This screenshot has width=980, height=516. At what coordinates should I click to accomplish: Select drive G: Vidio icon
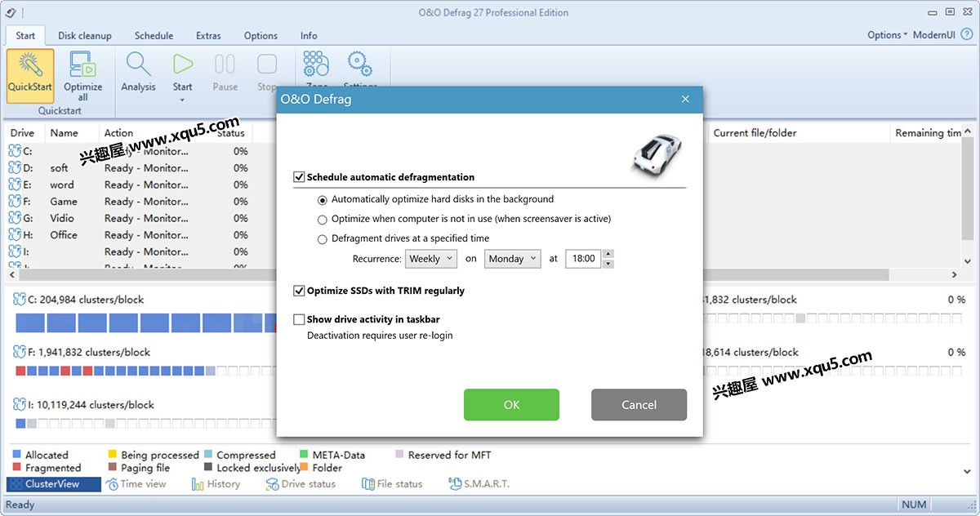click(x=15, y=218)
